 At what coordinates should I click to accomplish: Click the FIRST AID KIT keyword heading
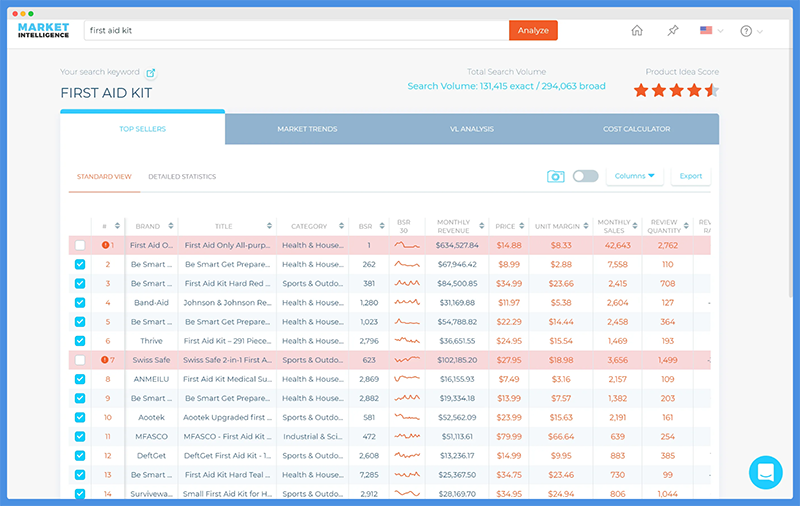coord(106,93)
